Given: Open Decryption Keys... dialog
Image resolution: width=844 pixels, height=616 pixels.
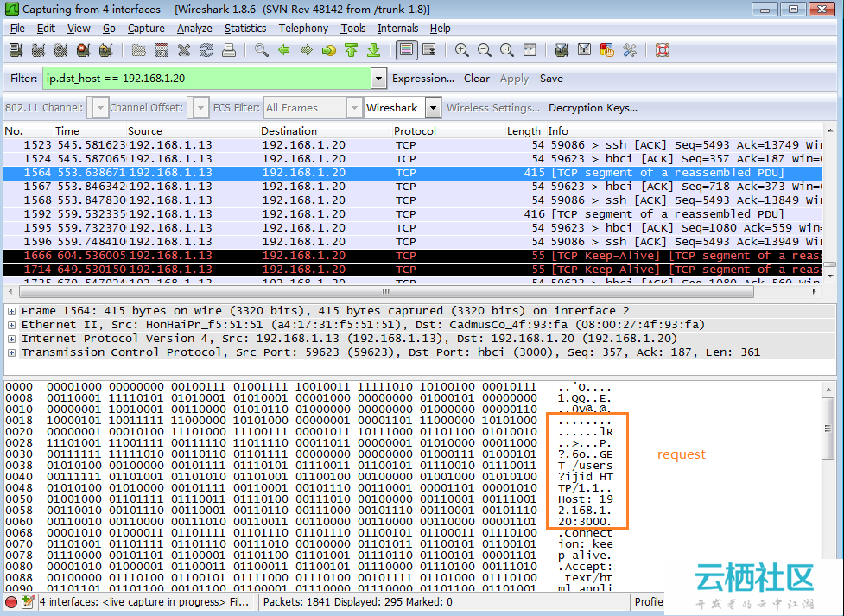Looking at the screenshot, I should point(593,108).
